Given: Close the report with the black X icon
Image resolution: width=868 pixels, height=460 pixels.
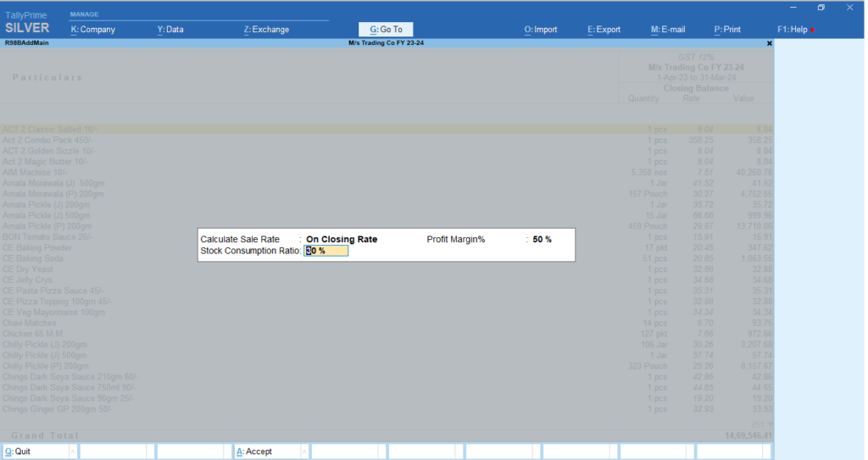Looking at the screenshot, I should pyautogui.click(x=769, y=43).
